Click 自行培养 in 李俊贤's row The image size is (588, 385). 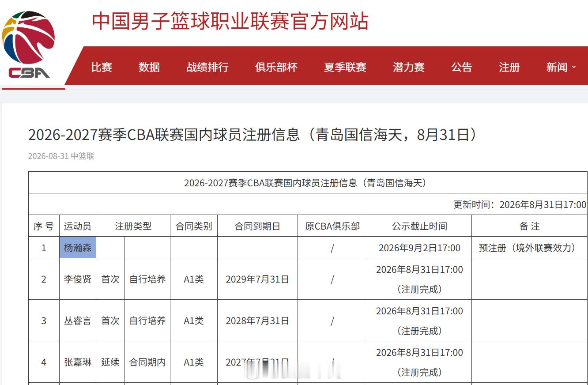pyautogui.click(x=147, y=279)
